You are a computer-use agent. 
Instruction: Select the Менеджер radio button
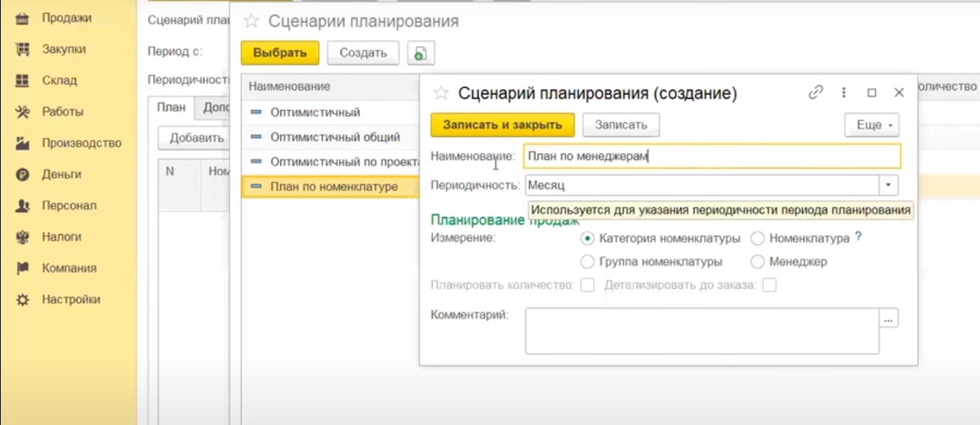pos(757,262)
